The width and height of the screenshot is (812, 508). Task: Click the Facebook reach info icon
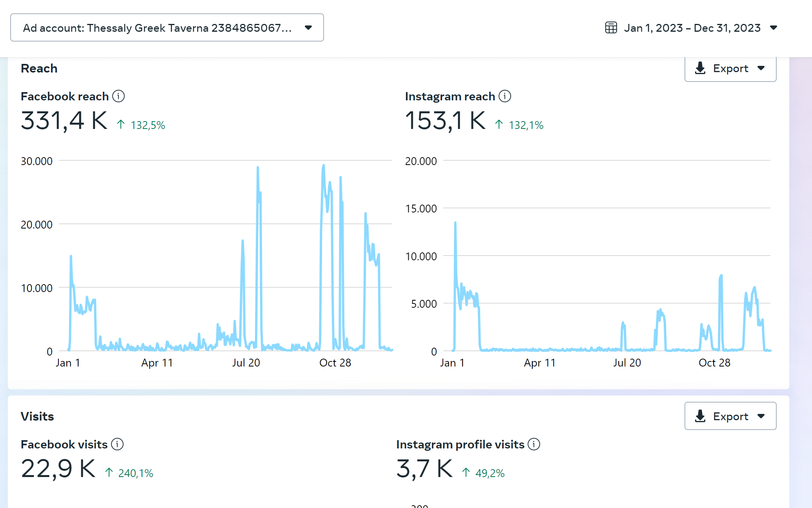click(118, 96)
